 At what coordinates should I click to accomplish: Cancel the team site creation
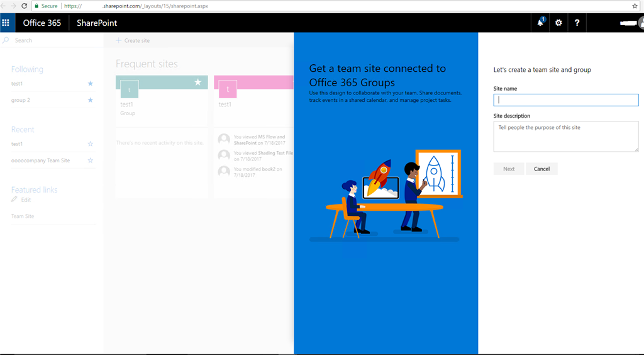[x=541, y=169]
